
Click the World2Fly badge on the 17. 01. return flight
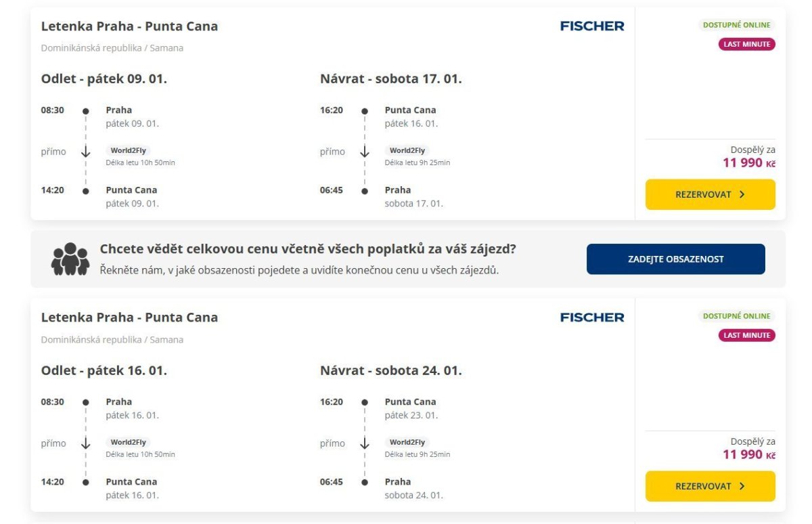pyautogui.click(x=407, y=151)
